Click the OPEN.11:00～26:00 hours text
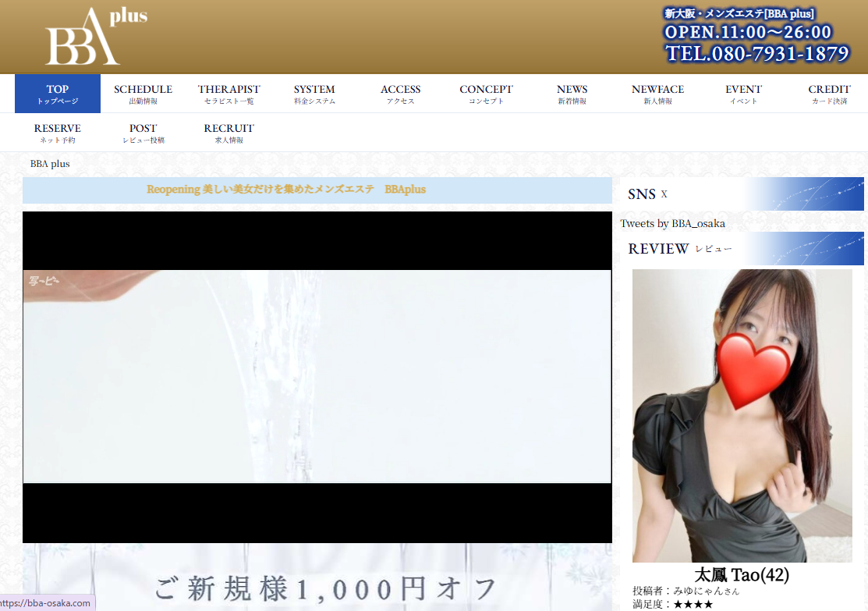 [748, 32]
